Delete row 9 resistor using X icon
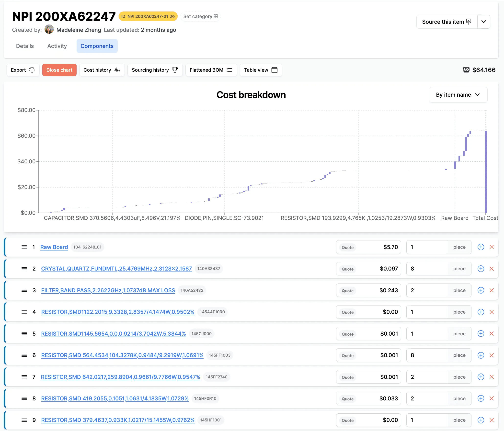The image size is (504, 431). pyautogui.click(x=492, y=420)
